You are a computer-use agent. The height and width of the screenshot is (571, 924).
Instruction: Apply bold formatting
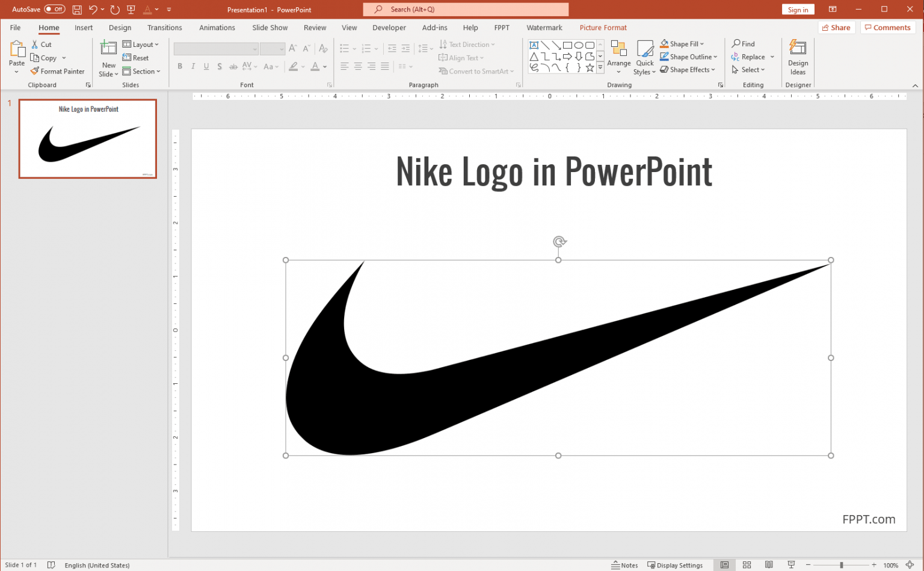(180, 66)
